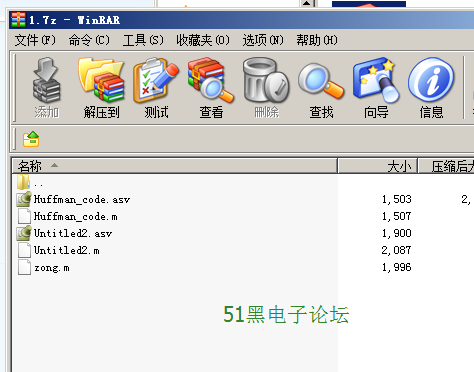Image resolution: width=474 pixels, height=372 pixels.
Task: Click the WinRAR title bar app icon
Action: click(18, 20)
